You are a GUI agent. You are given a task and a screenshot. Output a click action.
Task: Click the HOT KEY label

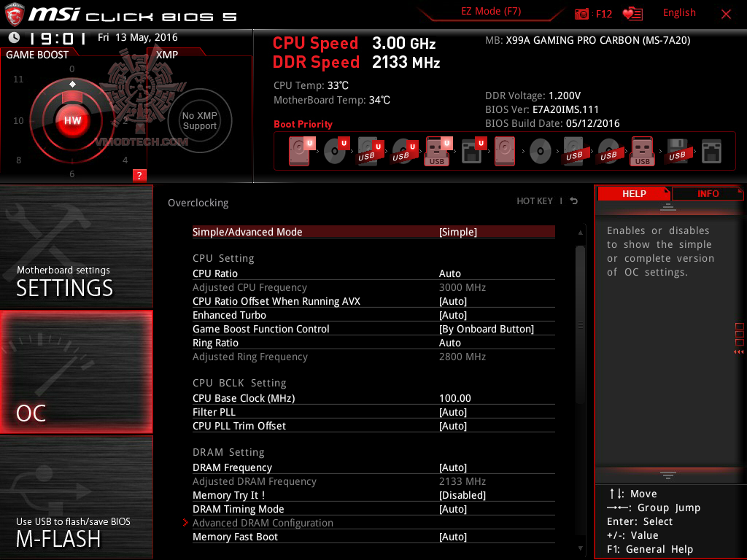(535, 201)
